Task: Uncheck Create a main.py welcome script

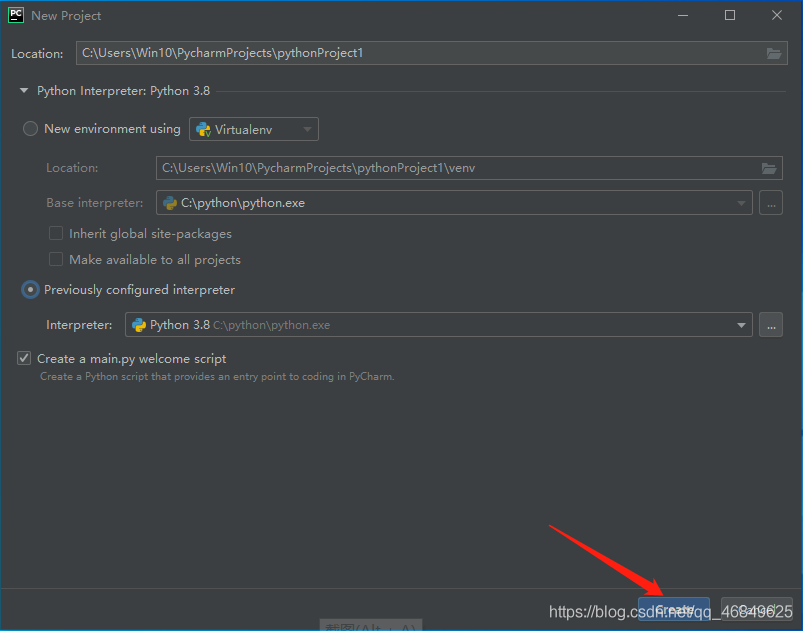Action: (24, 358)
